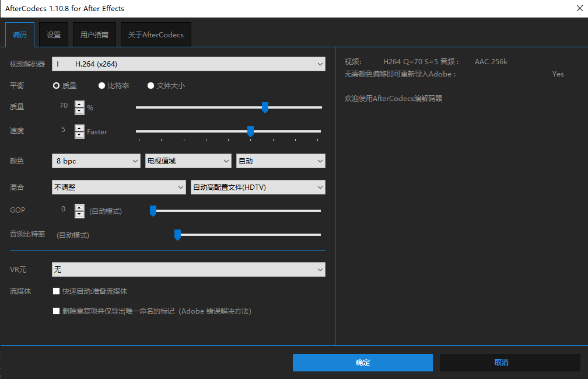Decrease 速度 value with down stepper arrow
Viewport: 588px width, 379px height.
pos(79,135)
